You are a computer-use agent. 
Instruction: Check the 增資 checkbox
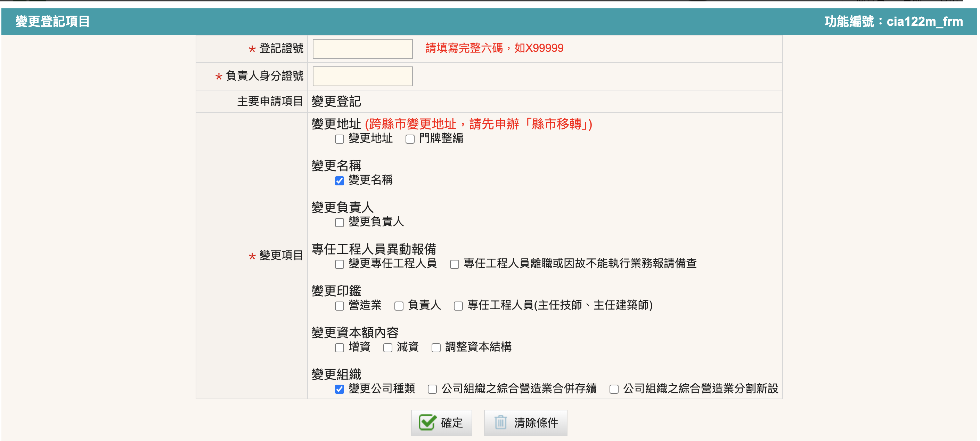[339, 347]
